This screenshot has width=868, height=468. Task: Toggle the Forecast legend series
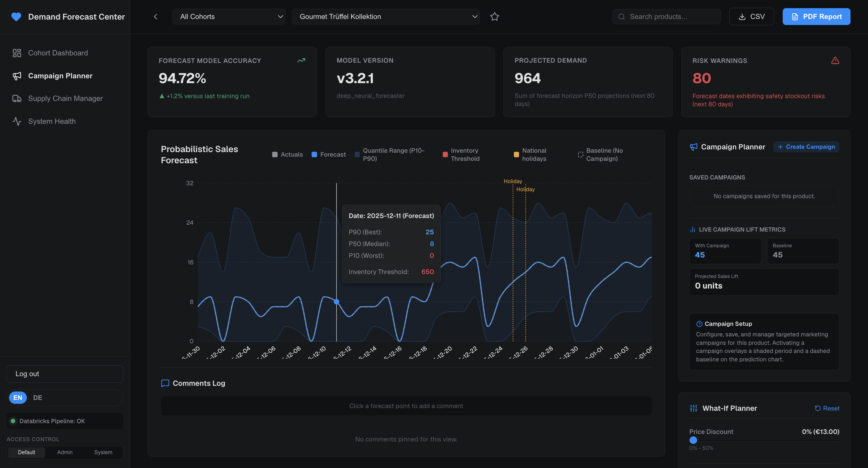pos(329,154)
